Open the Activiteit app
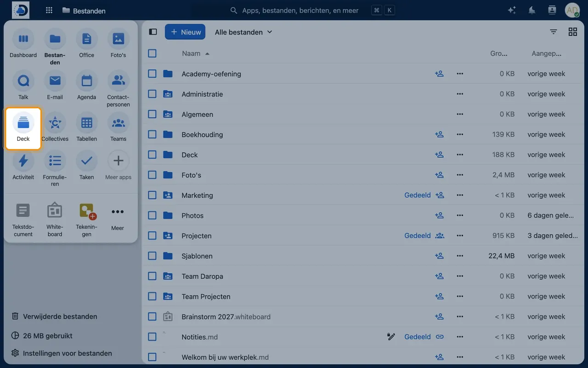 point(23,166)
